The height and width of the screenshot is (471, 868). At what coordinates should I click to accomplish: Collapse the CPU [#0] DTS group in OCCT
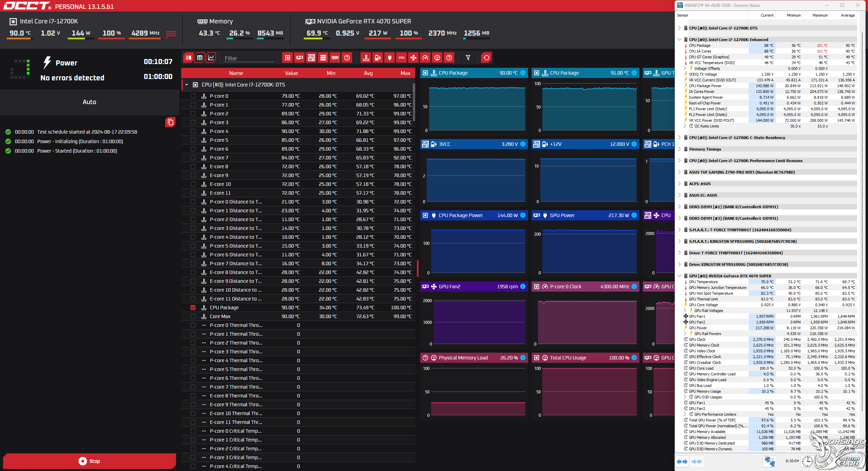pos(187,85)
